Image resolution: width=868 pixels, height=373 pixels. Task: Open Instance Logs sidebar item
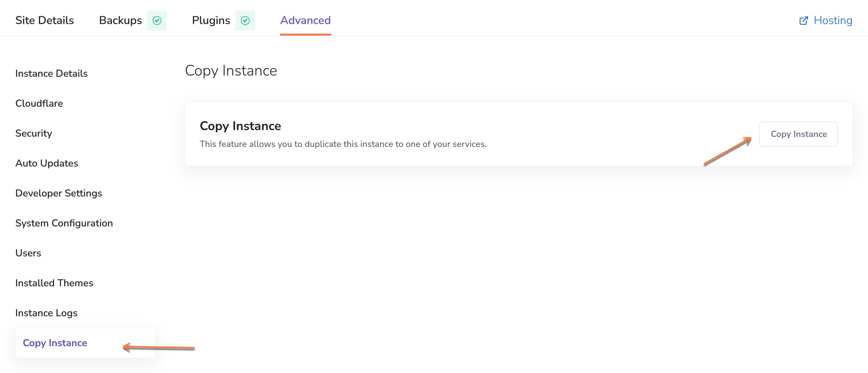(46, 313)
